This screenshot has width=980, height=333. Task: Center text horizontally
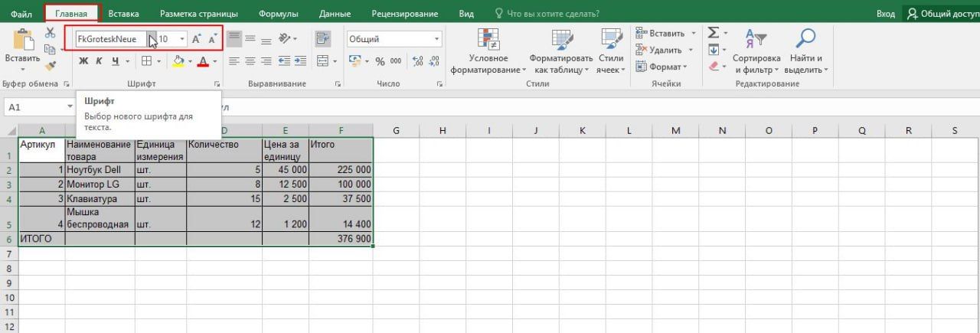(x=251, y=61)
